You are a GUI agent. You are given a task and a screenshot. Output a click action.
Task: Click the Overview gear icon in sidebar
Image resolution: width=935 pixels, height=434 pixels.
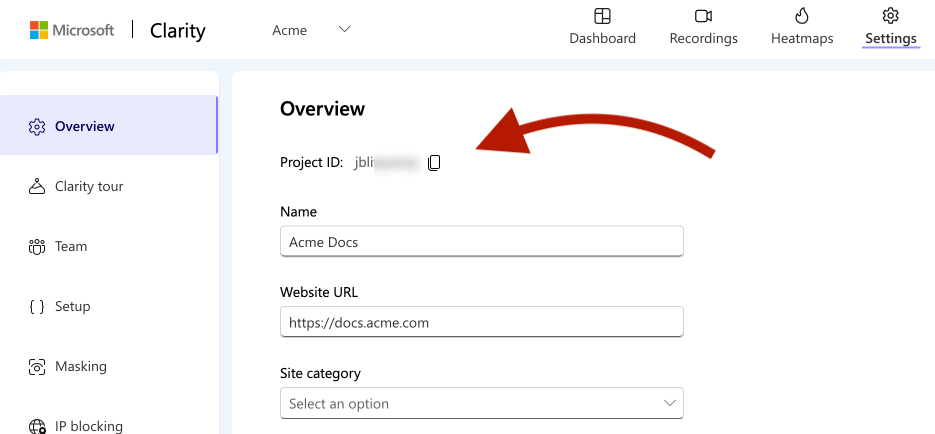[x=37, y=126]
